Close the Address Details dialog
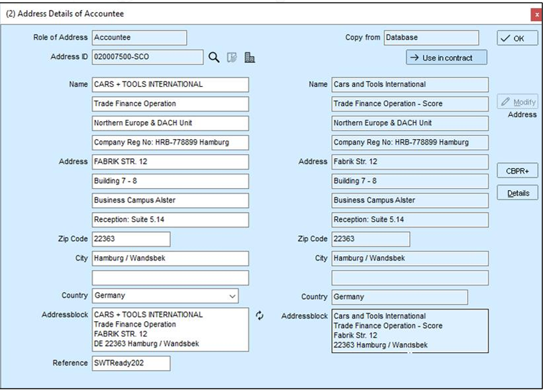 click(536, 15)
